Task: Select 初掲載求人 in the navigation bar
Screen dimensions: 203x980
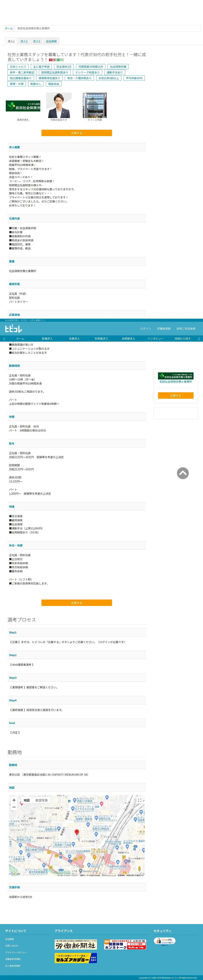Action: coord(101,339)
